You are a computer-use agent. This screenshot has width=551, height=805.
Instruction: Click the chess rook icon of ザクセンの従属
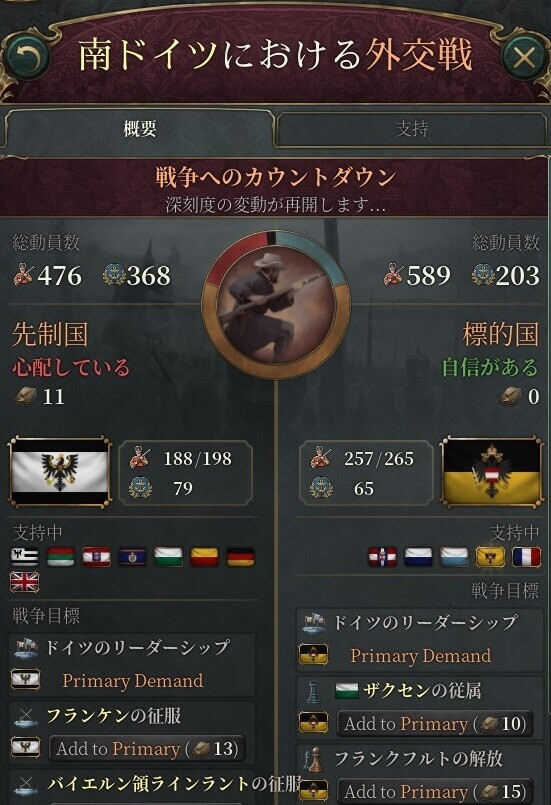[313, 691]
